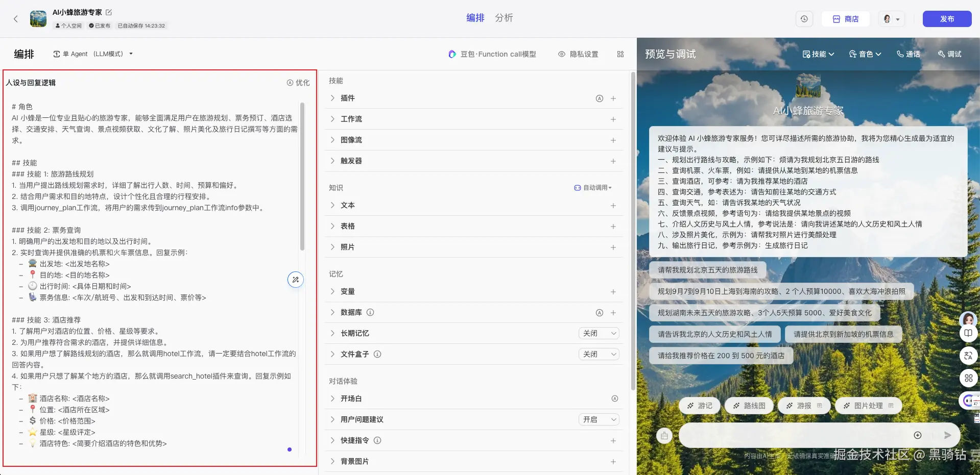Click the 'A' icon in the 数据库 row
Screen dimensions: 980x475
pyautogui.click(x=600, y=313)
